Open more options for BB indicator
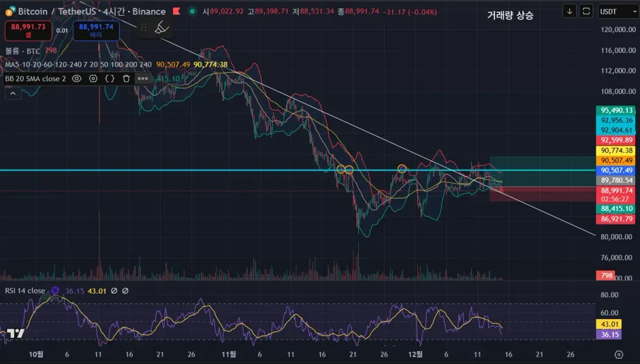This screenshot has width=640, height=364. pyautogui.click(x=143, y=79)
